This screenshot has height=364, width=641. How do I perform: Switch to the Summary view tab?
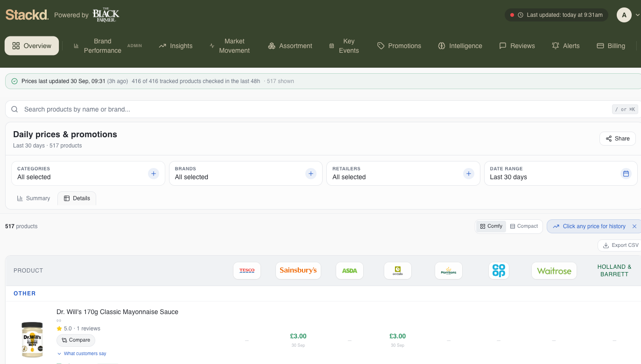point(34,198)
